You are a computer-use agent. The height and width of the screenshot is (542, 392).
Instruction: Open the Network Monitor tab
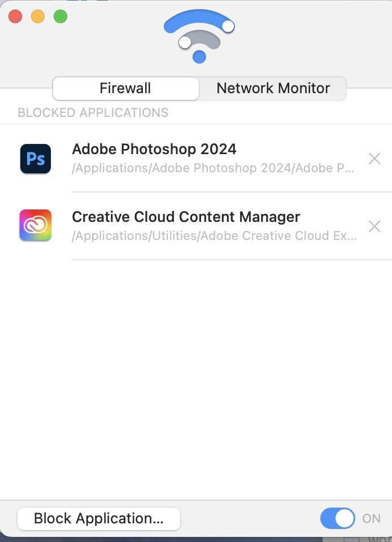(x=273, y=88)
